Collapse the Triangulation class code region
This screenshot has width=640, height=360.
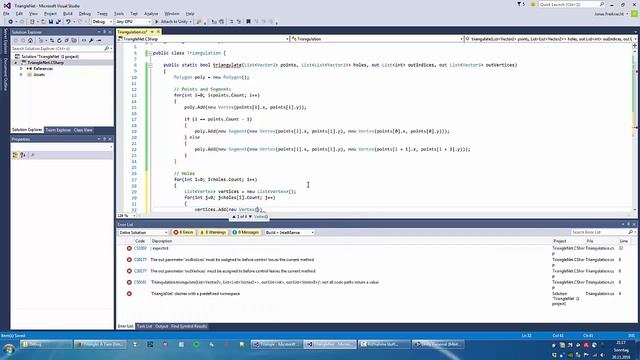[150, 53]
